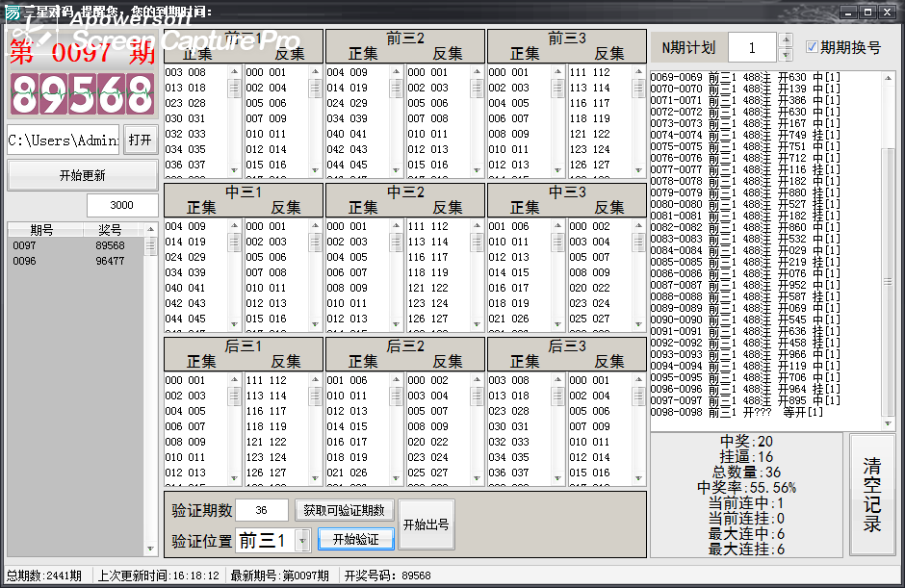Open the 验证位置 dropdown showing 前三1
The height and width of the screenshot is (588, 905).
coord(302,541)
